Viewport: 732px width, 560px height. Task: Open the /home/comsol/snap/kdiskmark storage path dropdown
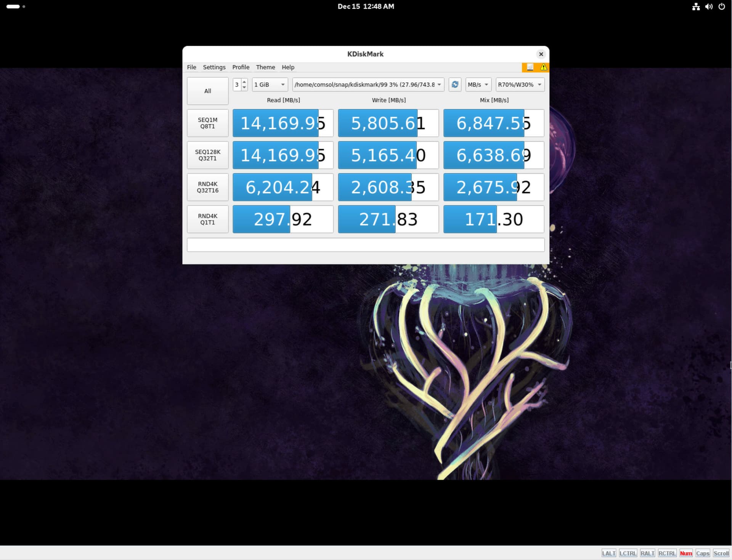368,85
